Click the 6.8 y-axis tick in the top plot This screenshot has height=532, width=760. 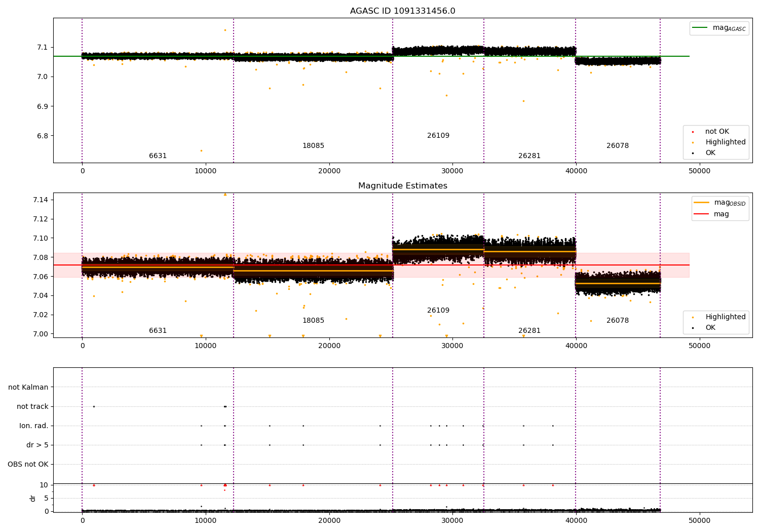[43, 136]
